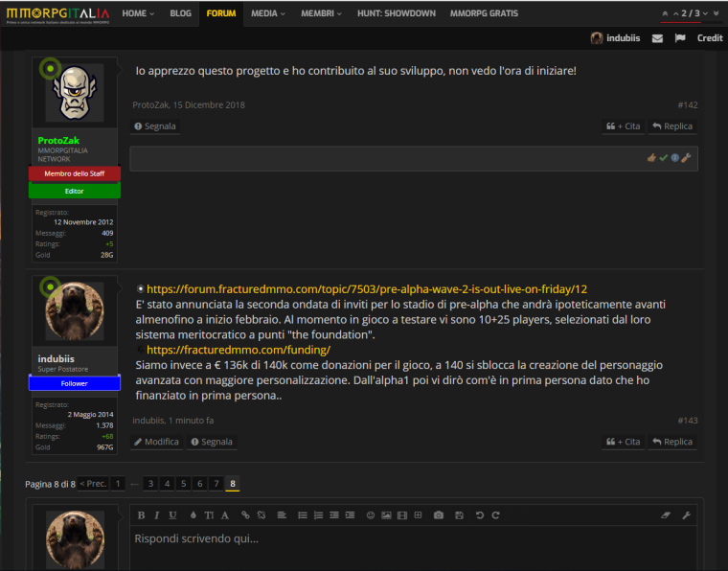Save draft with floppy disk icon

point(459,515)
